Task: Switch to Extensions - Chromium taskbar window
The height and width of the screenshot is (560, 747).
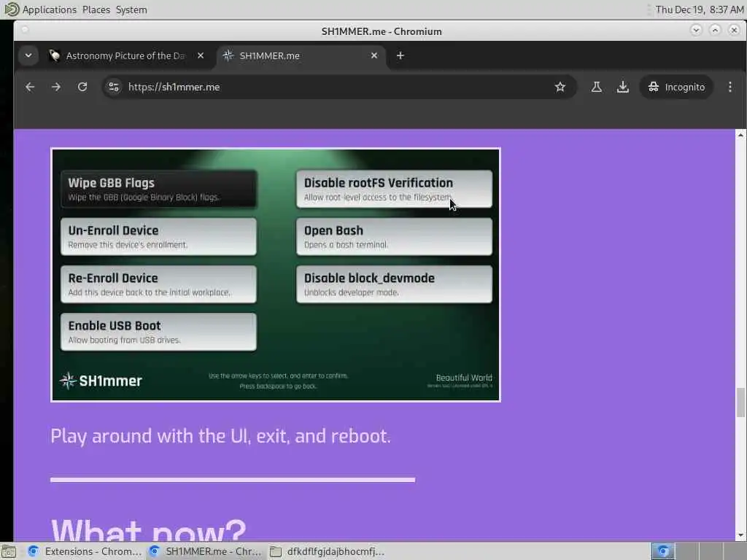Action: point(85,551)
